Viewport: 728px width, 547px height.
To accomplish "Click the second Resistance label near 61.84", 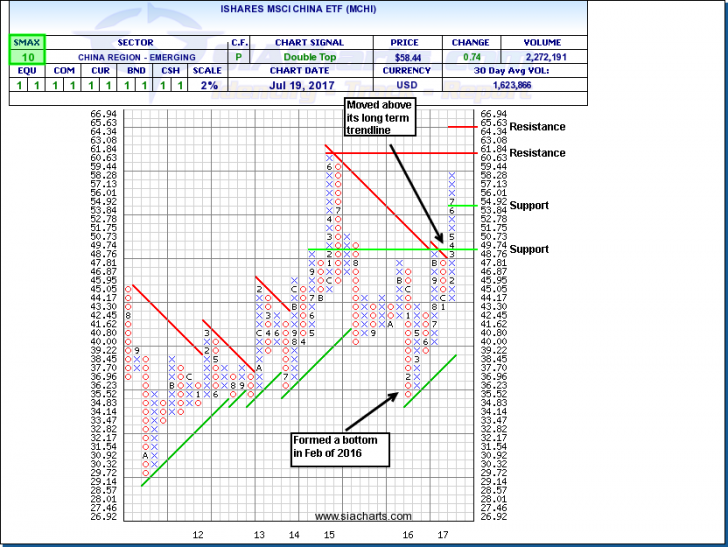I will 537,153.
